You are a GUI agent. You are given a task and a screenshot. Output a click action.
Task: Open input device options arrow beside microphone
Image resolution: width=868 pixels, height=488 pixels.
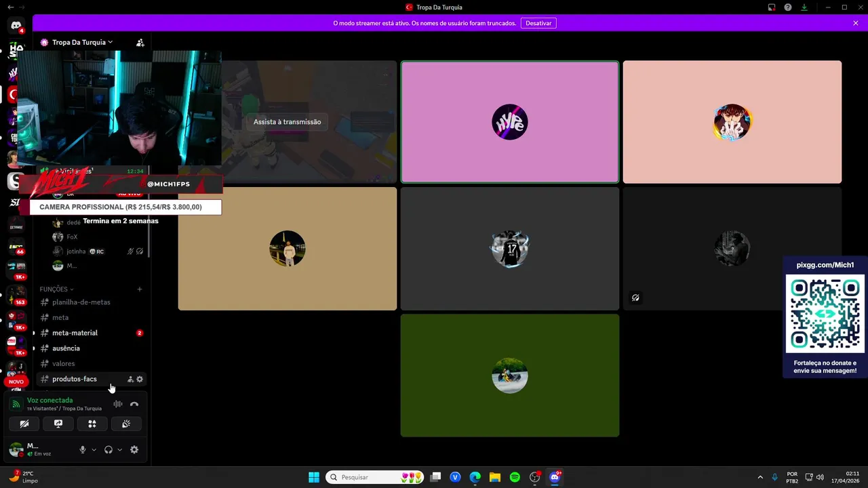click(x=94, y=449)
